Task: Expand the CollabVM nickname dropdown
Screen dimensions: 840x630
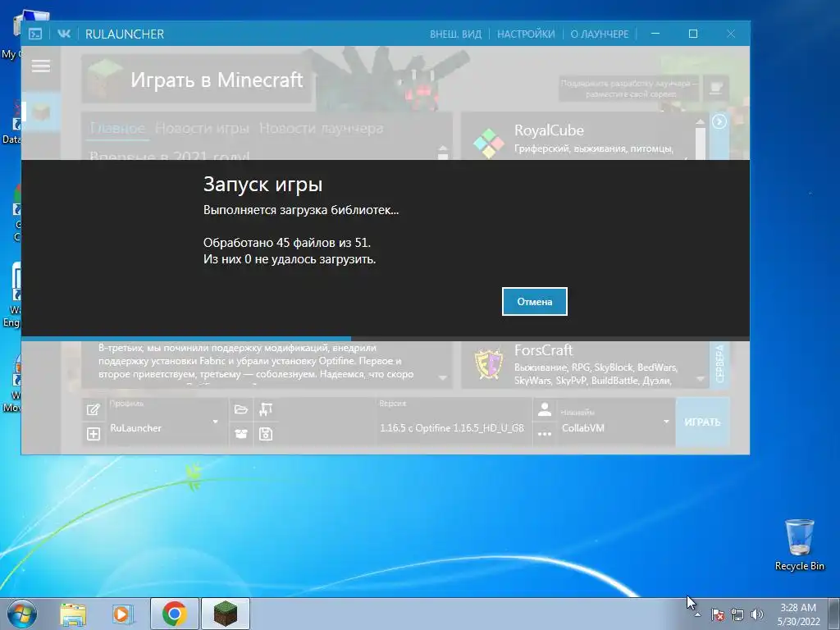Action: click(x=666, y=422)
